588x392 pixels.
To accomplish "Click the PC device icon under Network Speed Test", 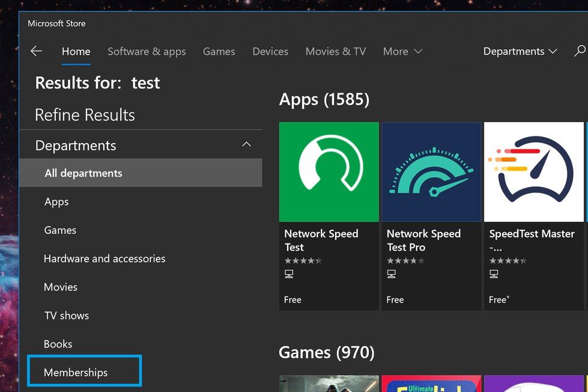I will coord(289,274).
